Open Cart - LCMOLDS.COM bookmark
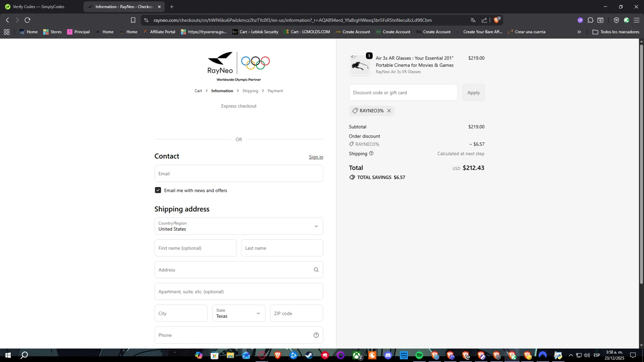 tap(307, 32)
